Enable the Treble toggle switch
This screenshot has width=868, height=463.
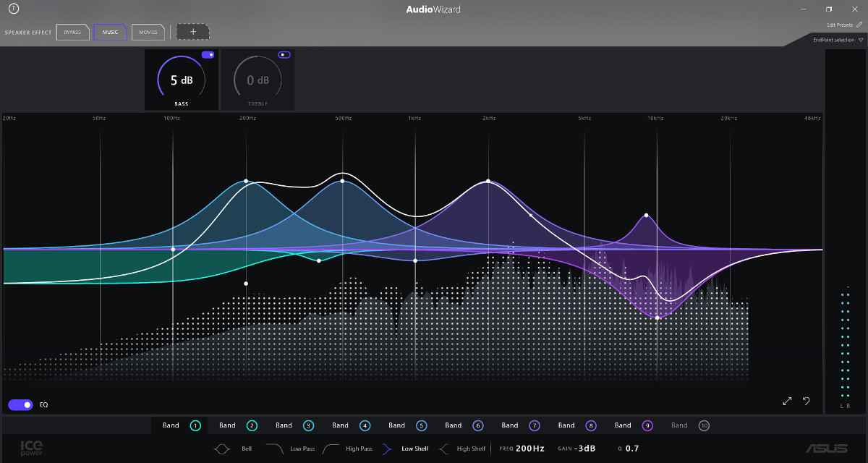[x=284, y=54]
